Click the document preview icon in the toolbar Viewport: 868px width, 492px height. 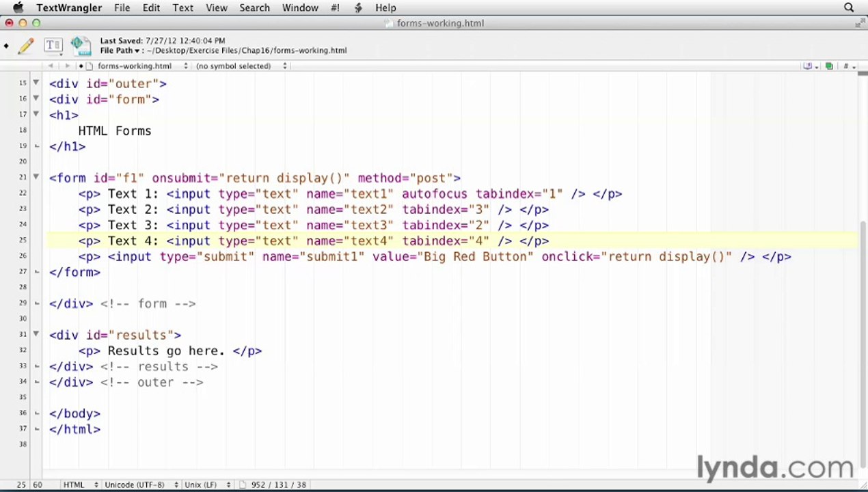point(81,46)
